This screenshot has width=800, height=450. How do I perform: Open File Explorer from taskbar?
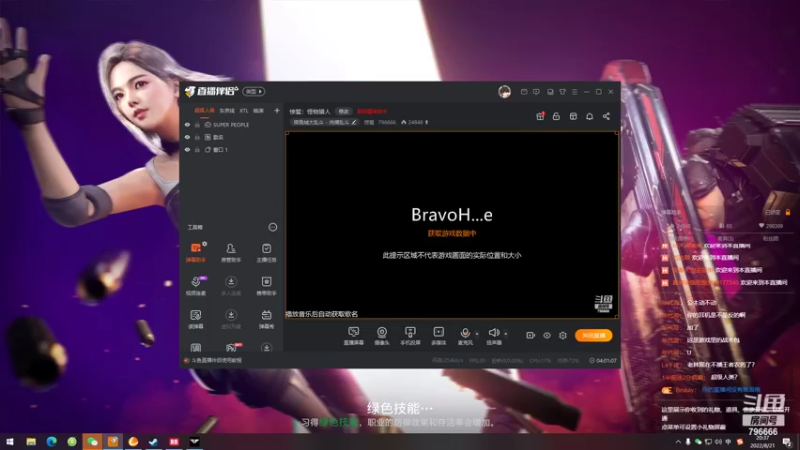[x=31, y=442]
